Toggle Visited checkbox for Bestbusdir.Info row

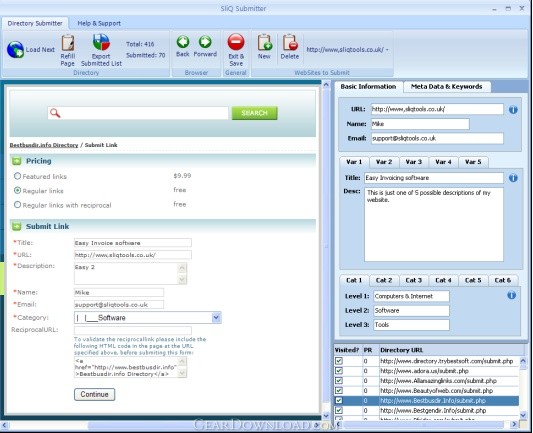(x=339, y=400)
